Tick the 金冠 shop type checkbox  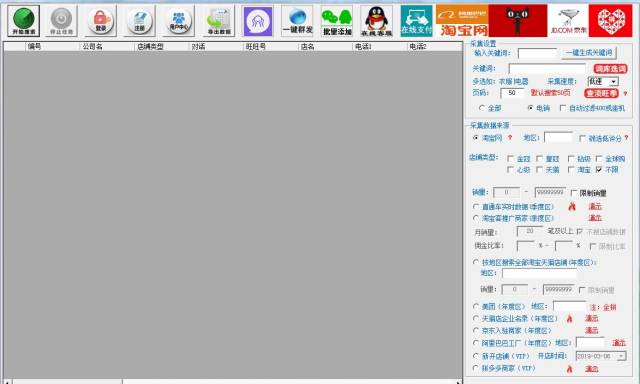click(510, 158)
